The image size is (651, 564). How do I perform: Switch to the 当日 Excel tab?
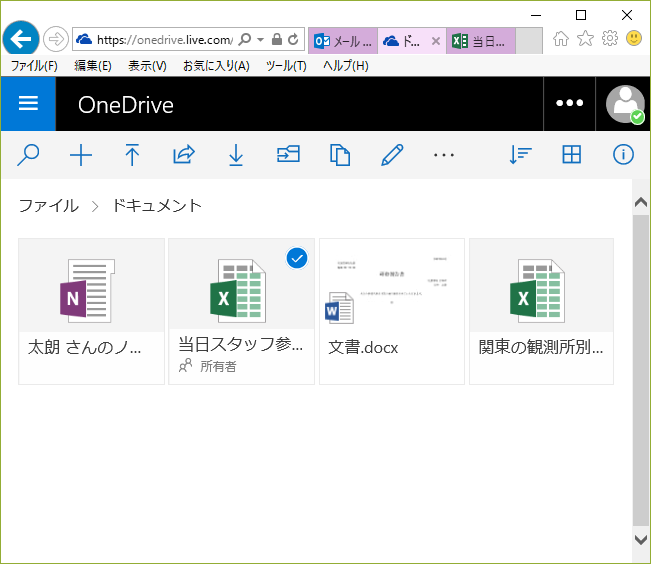point(481,41)
